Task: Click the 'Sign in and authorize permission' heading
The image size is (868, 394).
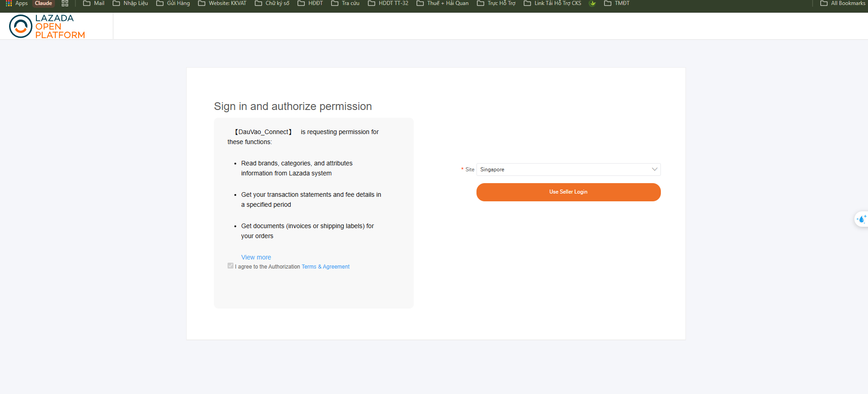Action: [x=293, y=106]
